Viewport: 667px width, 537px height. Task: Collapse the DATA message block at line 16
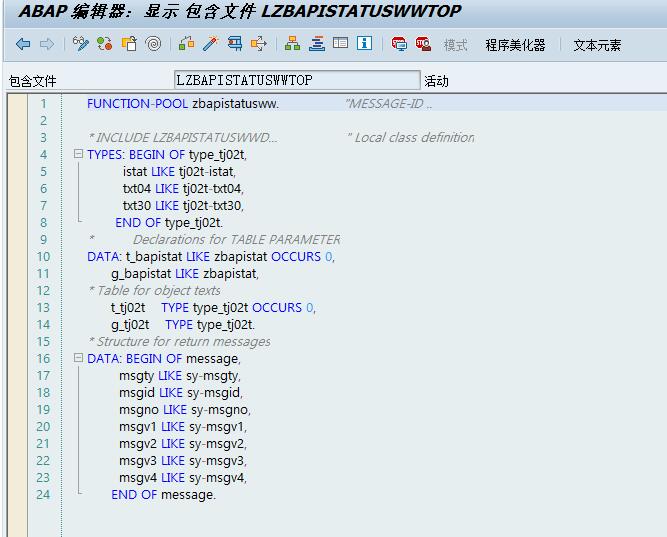pyautogui.click(x=78, y=358)
